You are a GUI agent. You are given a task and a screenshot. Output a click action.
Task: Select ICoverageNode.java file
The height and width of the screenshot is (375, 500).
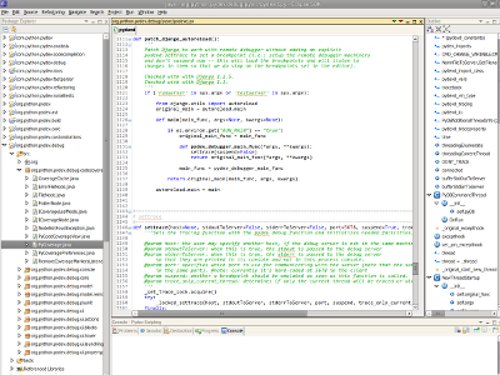point(55,220)
